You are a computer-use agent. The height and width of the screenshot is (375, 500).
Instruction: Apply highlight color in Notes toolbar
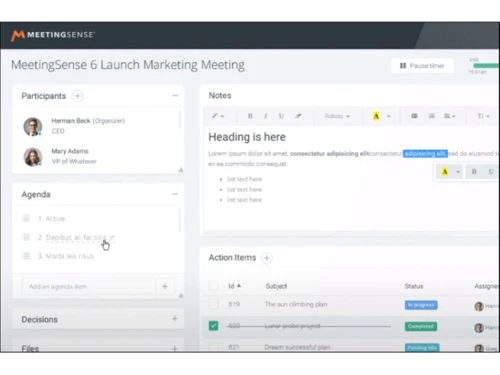tap(376, 116)
